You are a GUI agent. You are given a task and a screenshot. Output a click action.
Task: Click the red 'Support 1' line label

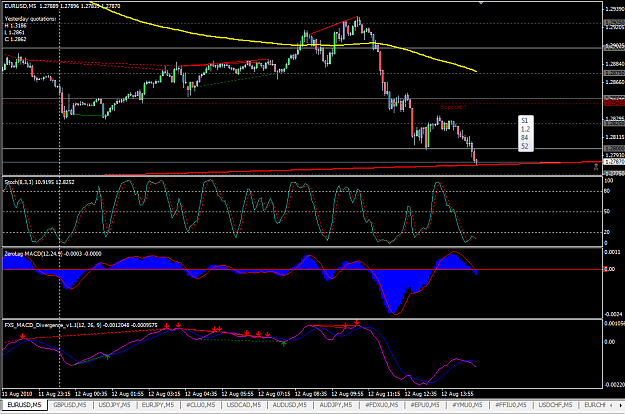[x=453, y=107]
